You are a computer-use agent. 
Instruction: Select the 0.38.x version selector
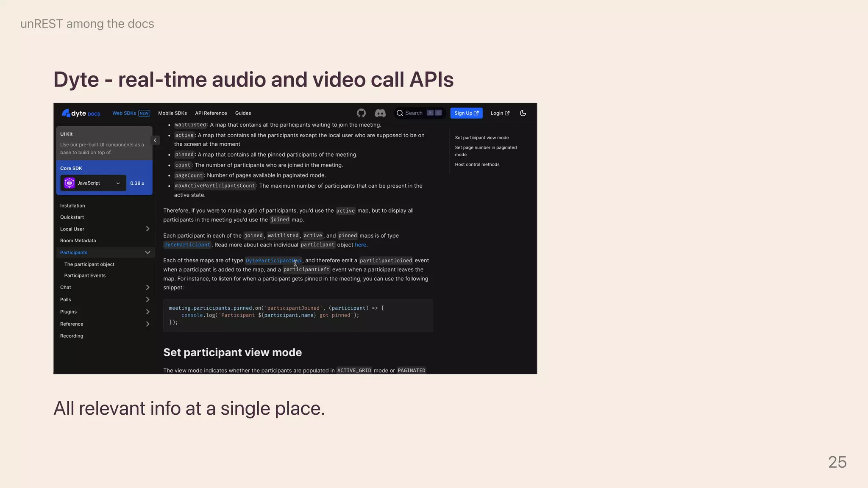pos(137,183)
